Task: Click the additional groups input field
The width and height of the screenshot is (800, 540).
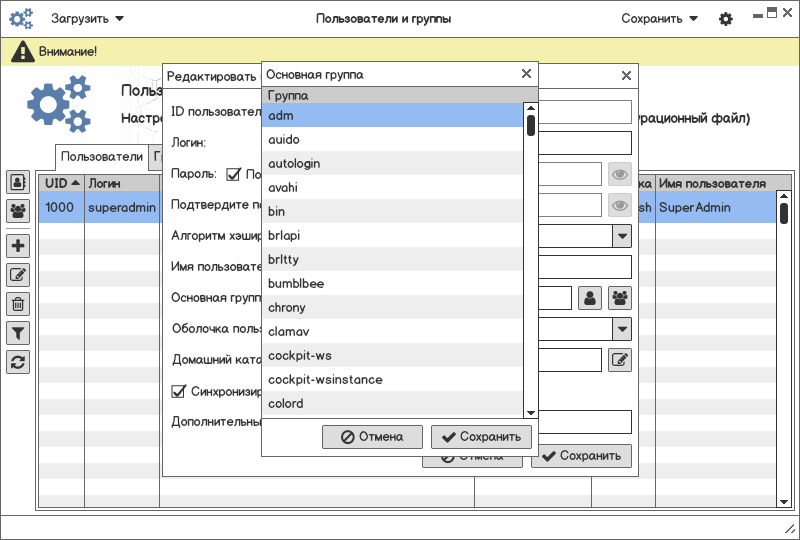Action: (x=585, y=422)
